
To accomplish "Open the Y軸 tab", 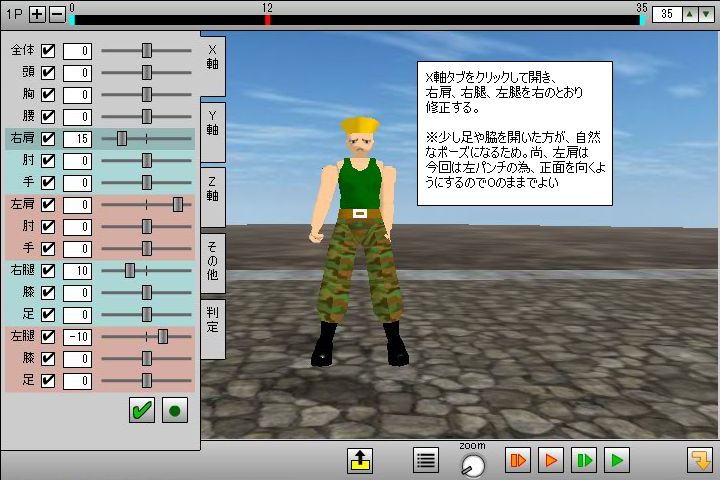I will pyautogui.click(x=213, y=132).
